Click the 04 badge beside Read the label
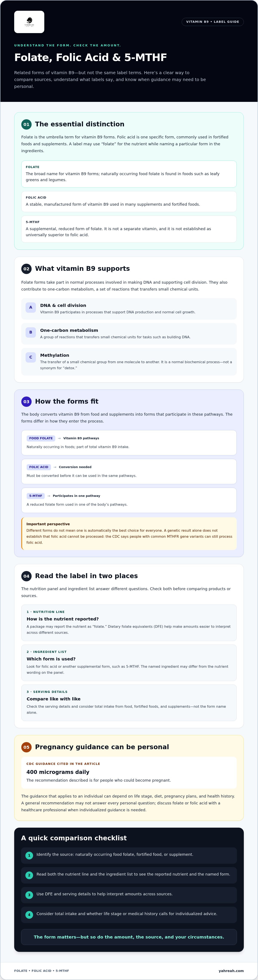 (26, 576)
